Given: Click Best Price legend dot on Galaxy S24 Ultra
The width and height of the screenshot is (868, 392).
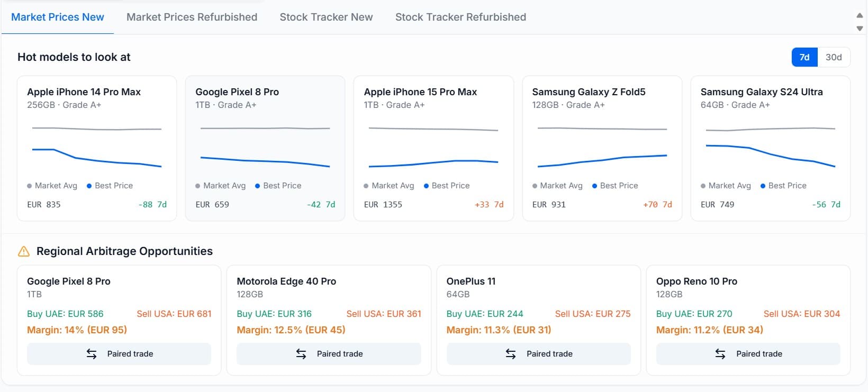Looking at the screenshot, I should (763, 186).
